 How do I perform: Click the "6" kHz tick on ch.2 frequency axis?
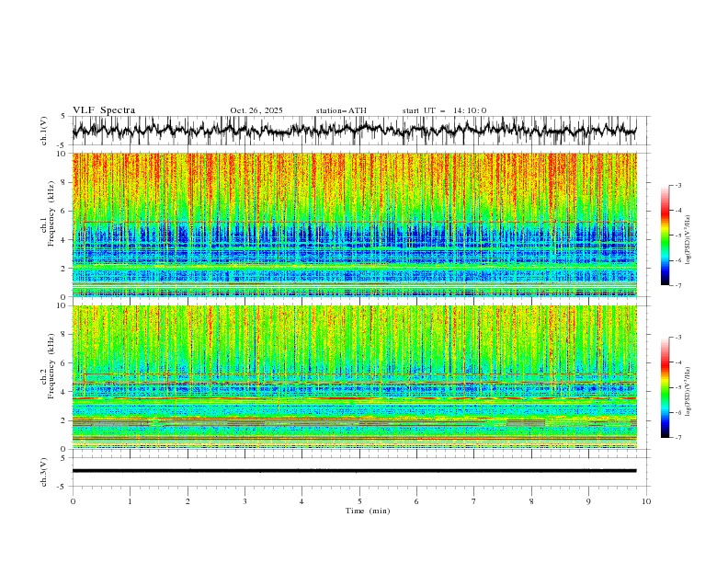64,363
